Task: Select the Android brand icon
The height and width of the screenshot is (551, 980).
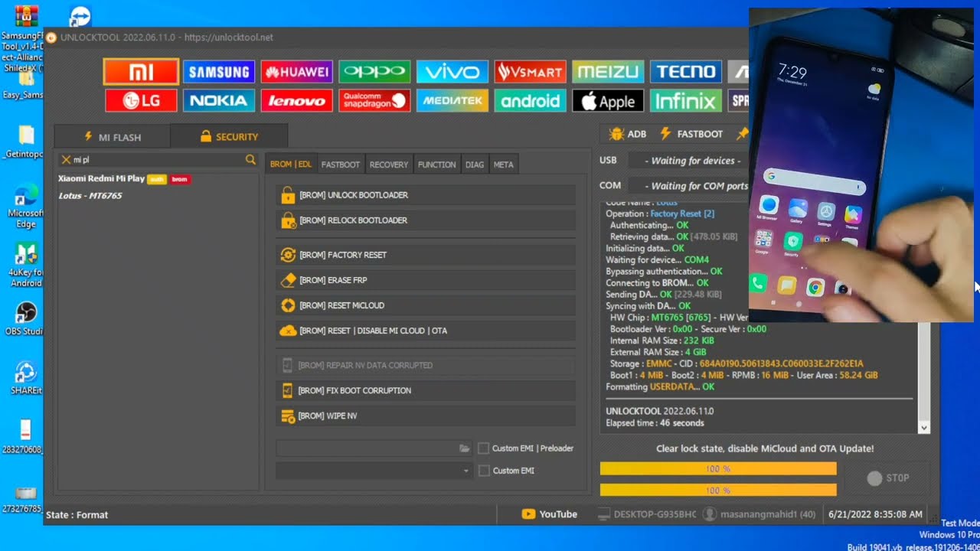Action: pyautogui.click(x=531, y=101)
